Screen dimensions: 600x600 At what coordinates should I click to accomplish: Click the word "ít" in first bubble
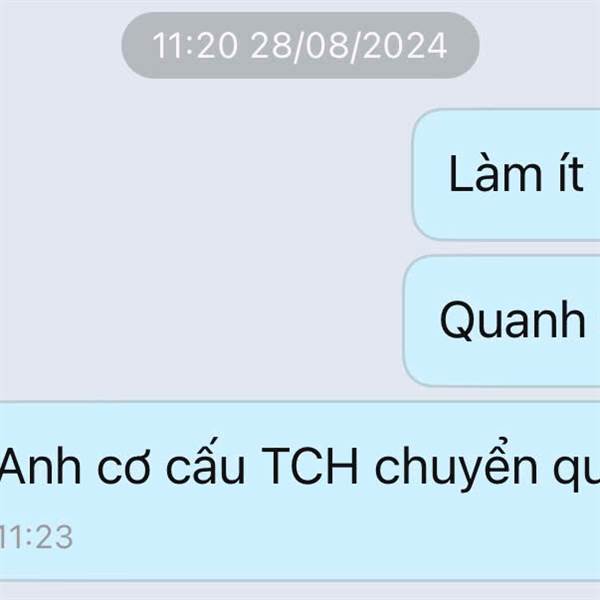click(571, 174)
